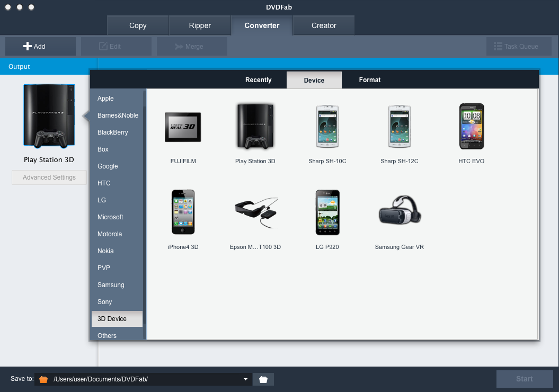The width and height of the screenshot is (559, 392).
Task: Open the Task Queue
Action: 519,46
